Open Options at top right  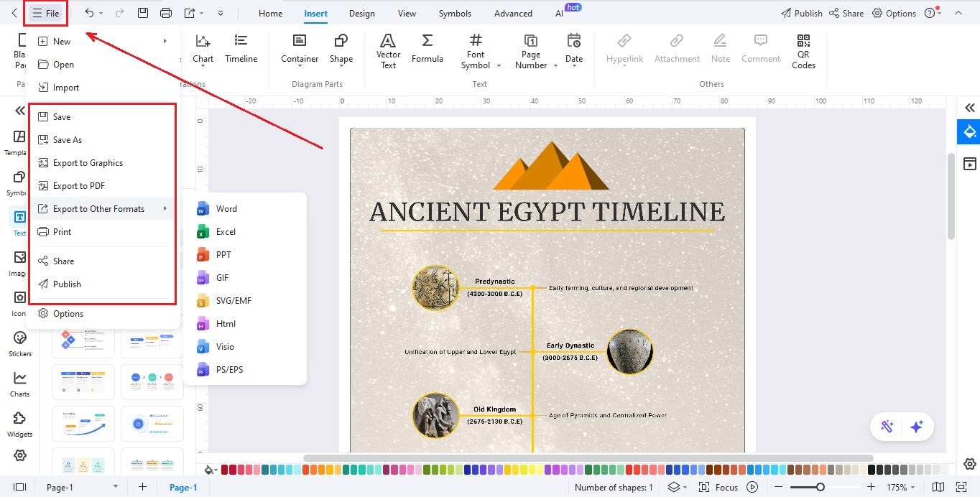(x=894, y=13)
